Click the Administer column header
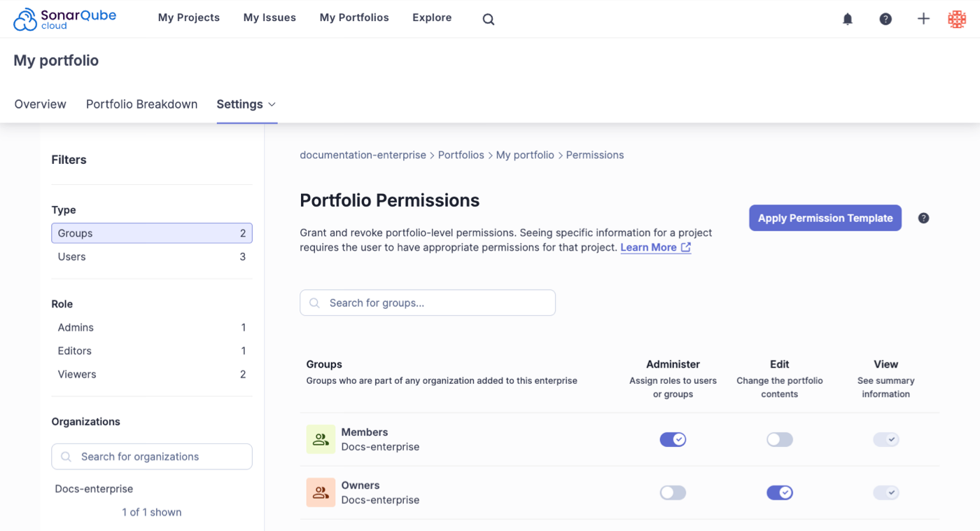This screenshot has height=531, width=980. [x=673, y=364]
